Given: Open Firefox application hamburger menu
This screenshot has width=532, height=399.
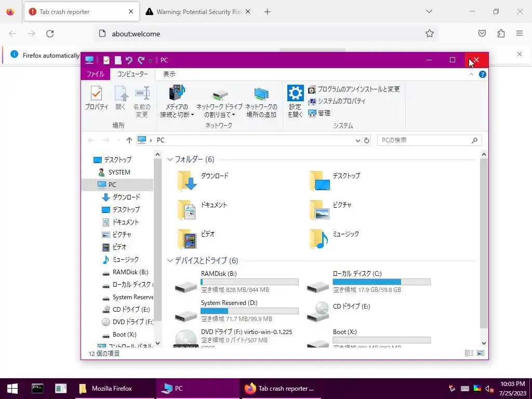Looking at the screenshot, I should (x=520, y=33).
